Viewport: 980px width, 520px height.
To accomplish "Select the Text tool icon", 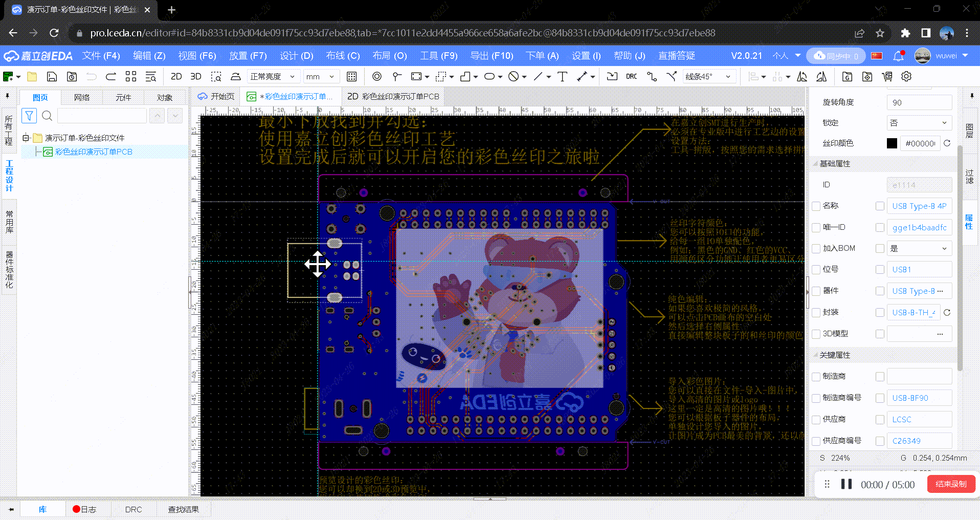I will (x=562, y=77).
